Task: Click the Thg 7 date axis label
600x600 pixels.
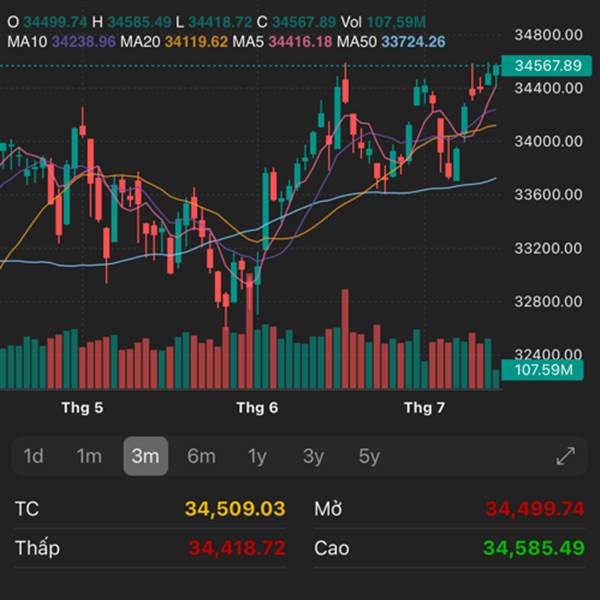Action: [424, 408]
